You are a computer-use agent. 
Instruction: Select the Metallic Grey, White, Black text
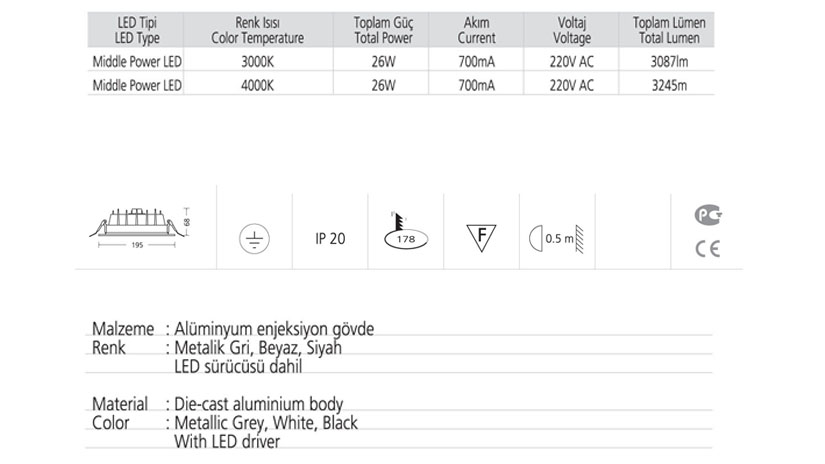click(265, 423)
